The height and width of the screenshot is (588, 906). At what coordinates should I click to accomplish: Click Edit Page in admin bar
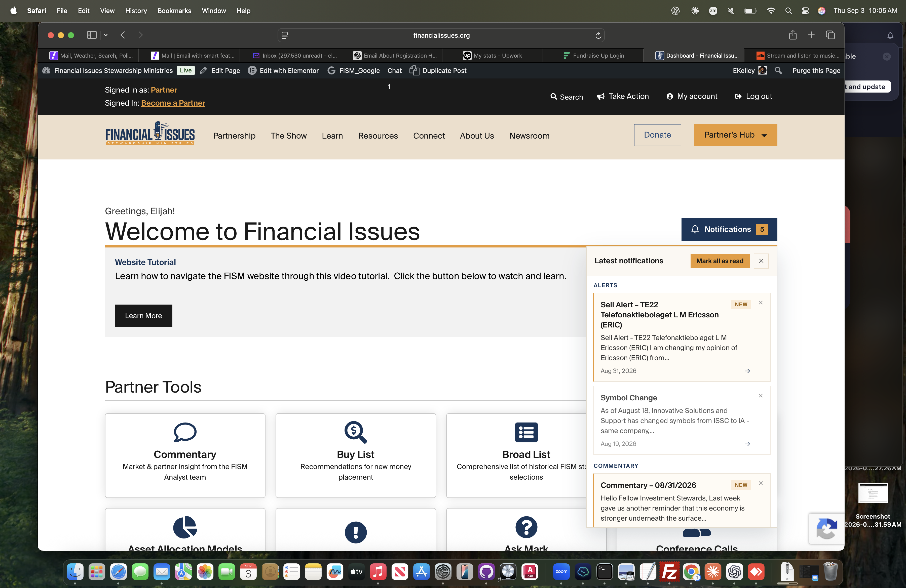(220, 70)
